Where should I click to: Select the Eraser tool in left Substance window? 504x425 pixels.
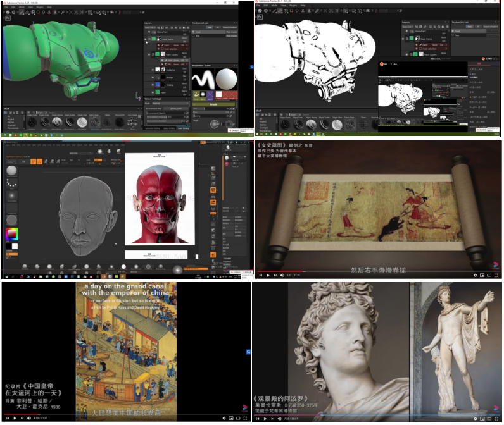pyautogui.click(x=27, y=12)
